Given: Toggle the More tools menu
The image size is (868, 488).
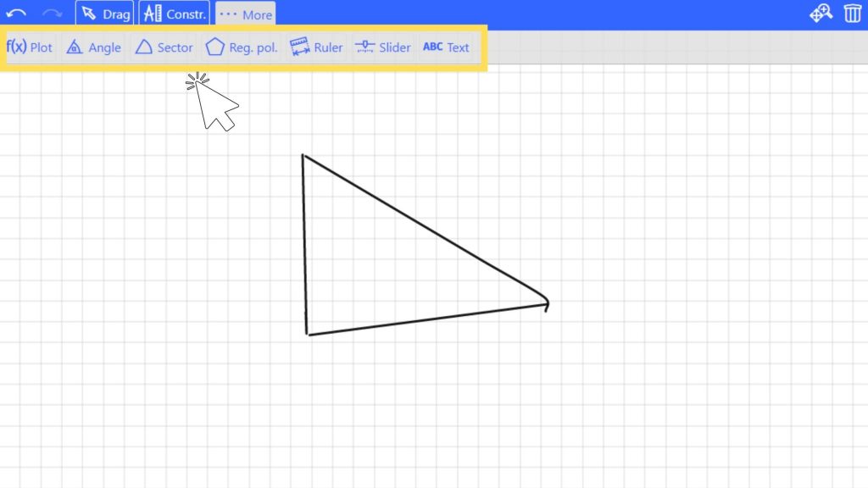Looking at the screenshot, I should [x=246, y=14].
